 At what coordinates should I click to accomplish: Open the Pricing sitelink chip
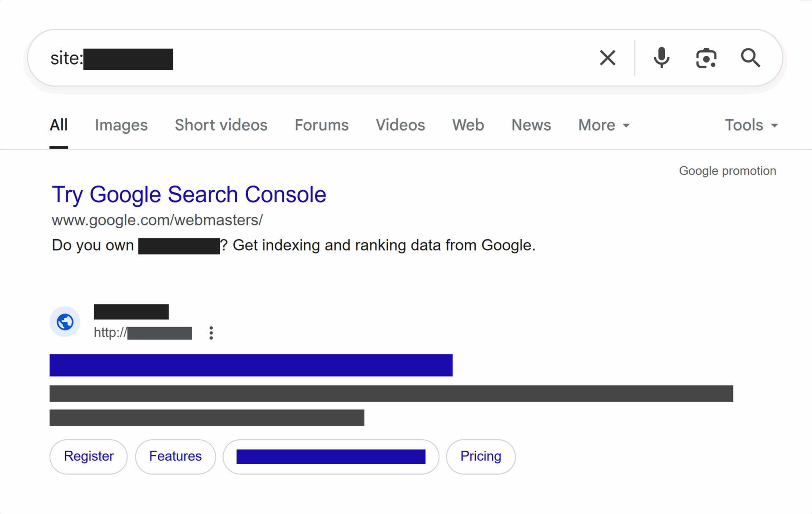[481, 457]
